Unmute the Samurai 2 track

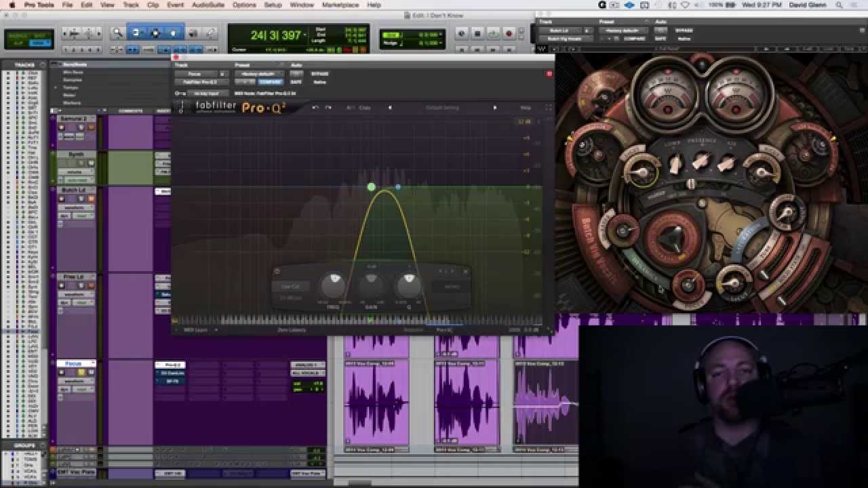tap(90, 127)
